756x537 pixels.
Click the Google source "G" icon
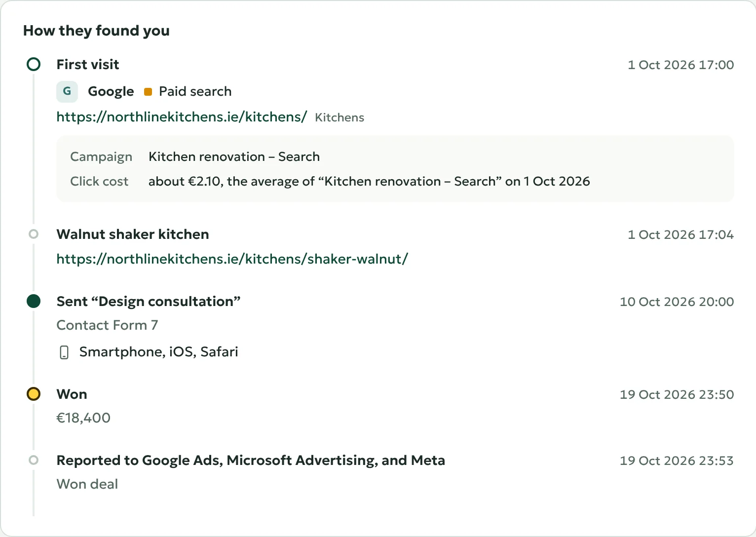67,91
